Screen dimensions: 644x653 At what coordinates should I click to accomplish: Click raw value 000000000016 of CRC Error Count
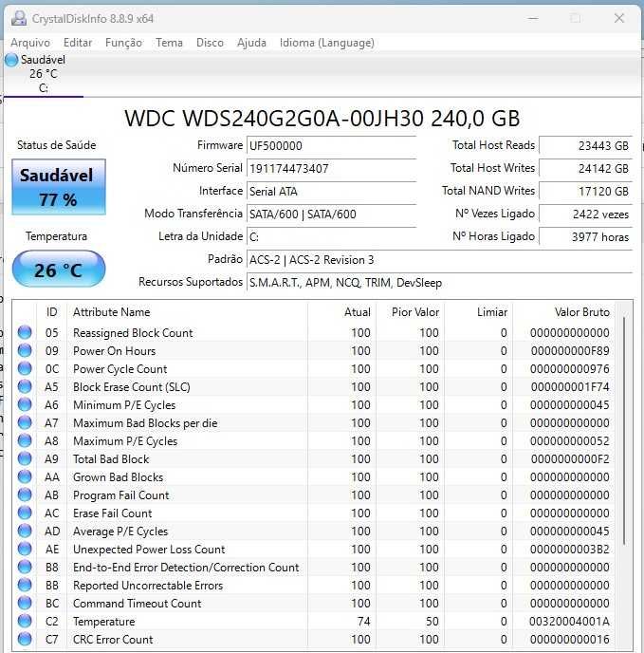(569, 640)
